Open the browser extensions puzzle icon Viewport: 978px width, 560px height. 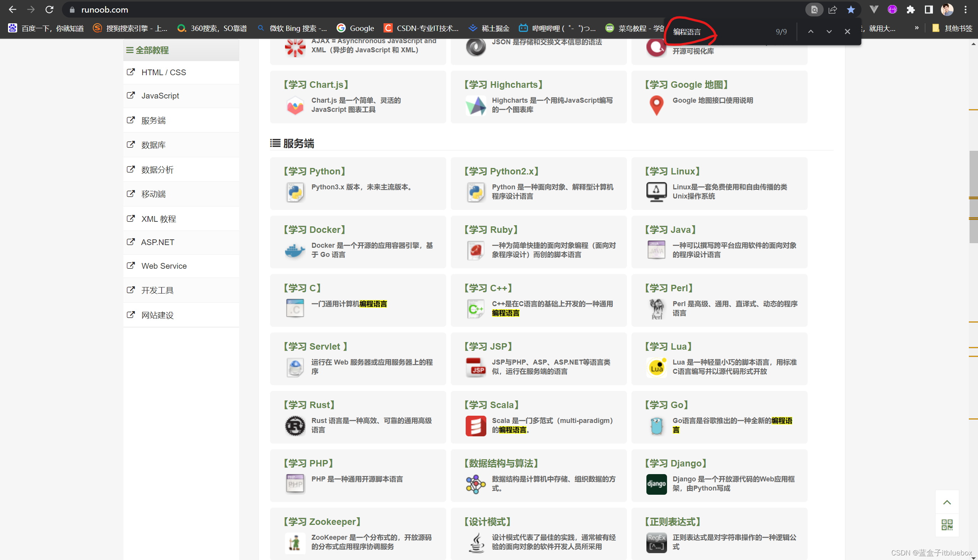coord(910,10)
